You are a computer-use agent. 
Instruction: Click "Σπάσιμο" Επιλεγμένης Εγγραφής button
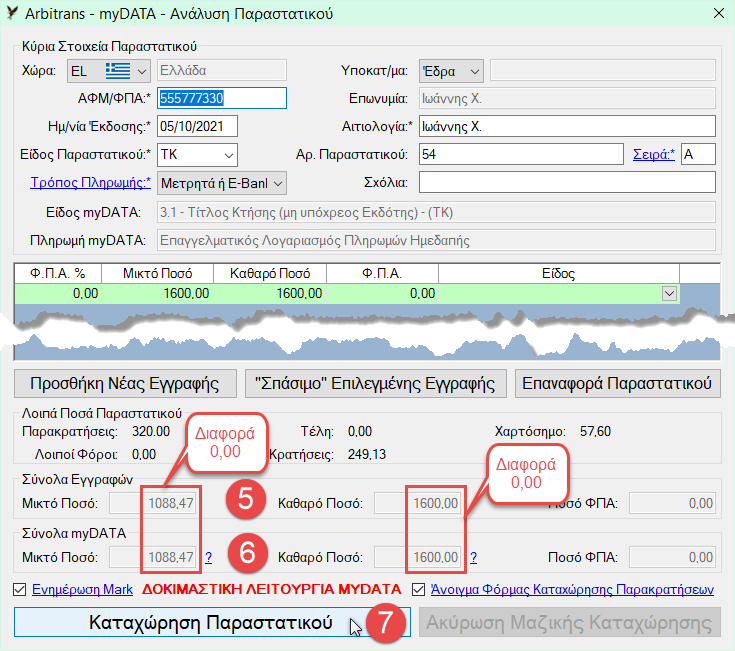tap(375, 383)
